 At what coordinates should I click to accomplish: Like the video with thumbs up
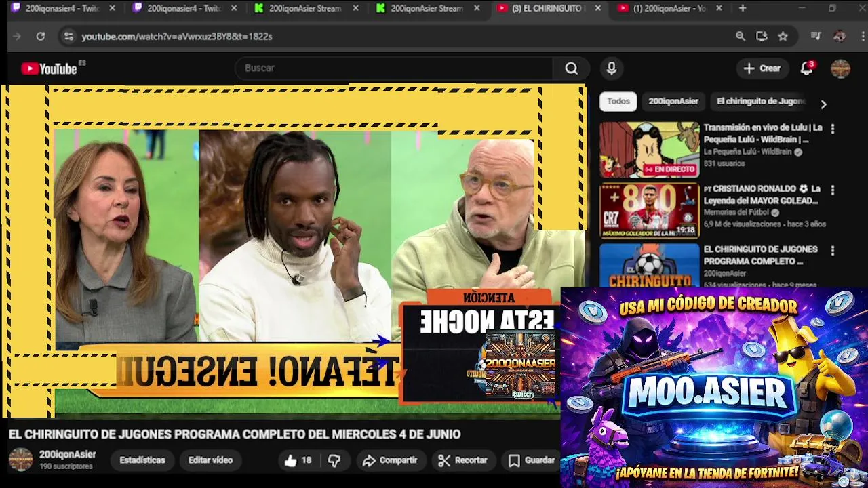(x=298, y=460)
